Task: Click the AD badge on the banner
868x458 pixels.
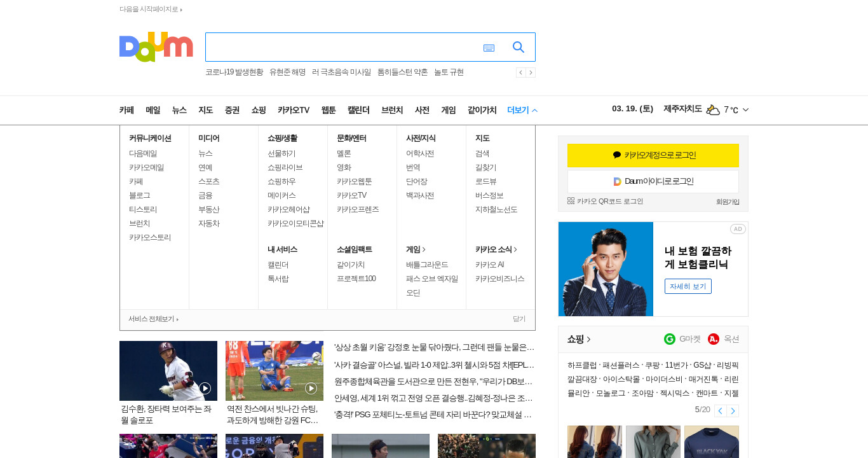Action: (737, 229)
